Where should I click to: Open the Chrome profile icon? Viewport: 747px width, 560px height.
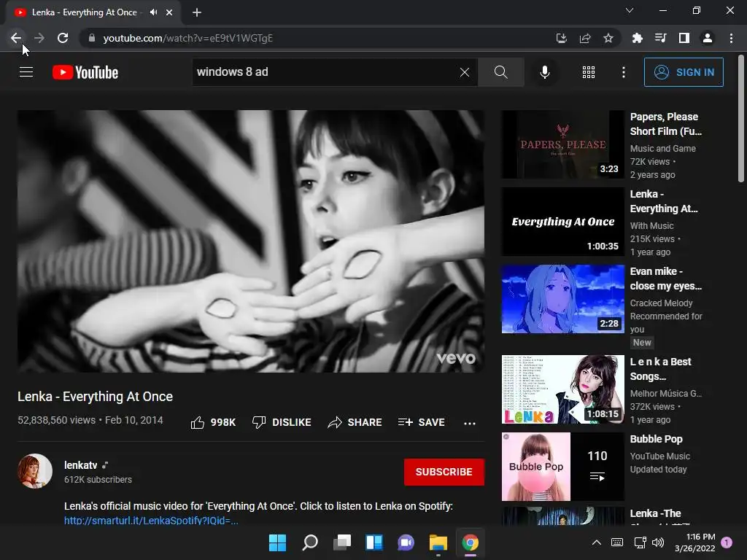point(708,38)
